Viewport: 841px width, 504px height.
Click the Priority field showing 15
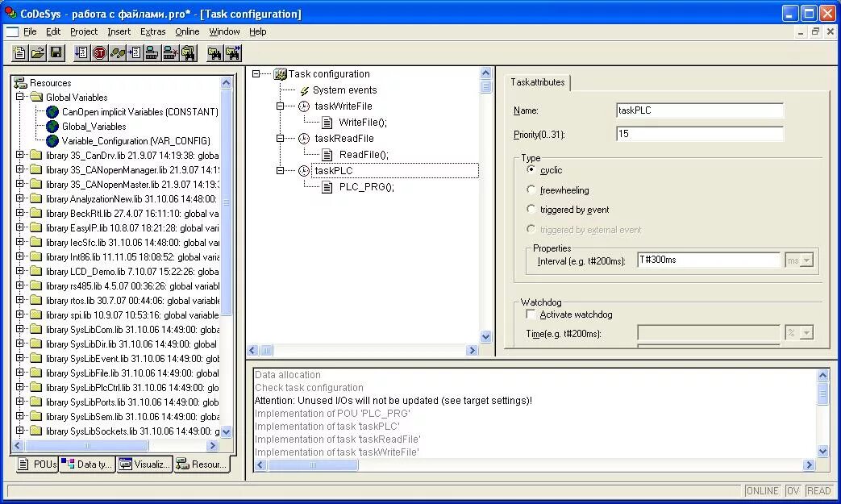[699, 134]
